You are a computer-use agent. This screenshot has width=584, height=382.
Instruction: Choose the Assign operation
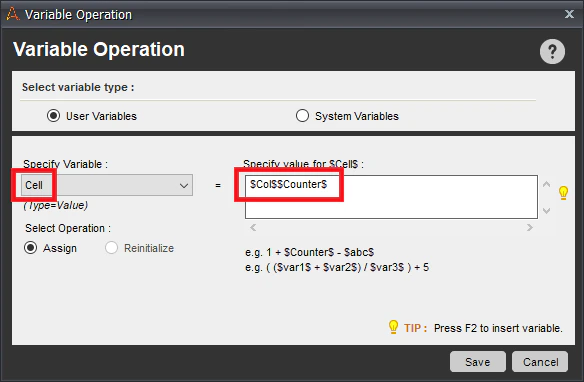pyautogui.click(x=31, y=248)
